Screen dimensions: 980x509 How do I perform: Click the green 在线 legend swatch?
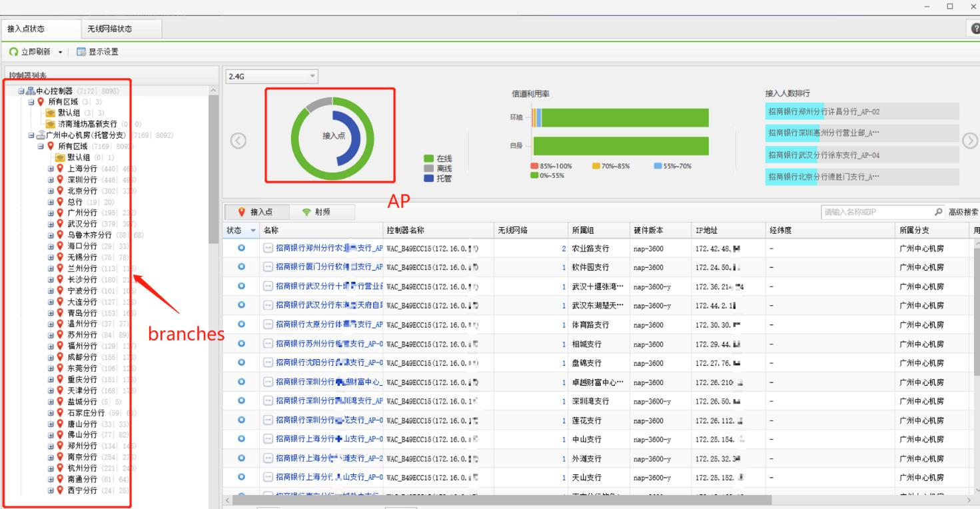coord(429,159)
